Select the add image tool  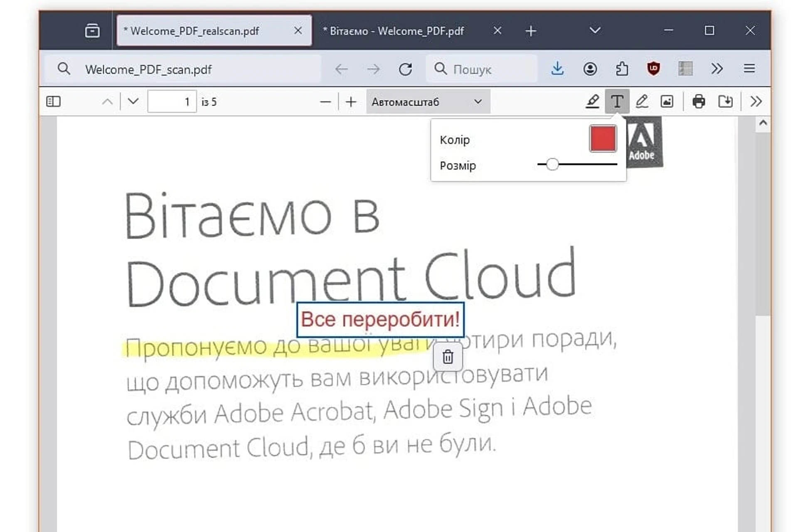click(x=667, y=101)
